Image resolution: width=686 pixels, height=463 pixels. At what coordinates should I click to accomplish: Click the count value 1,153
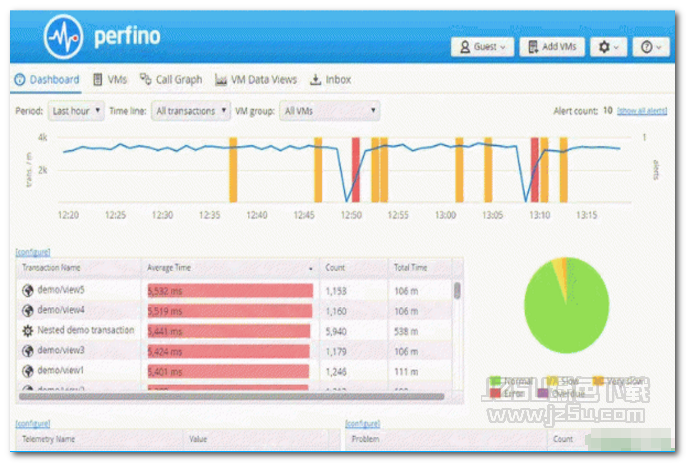click(336, 291)
